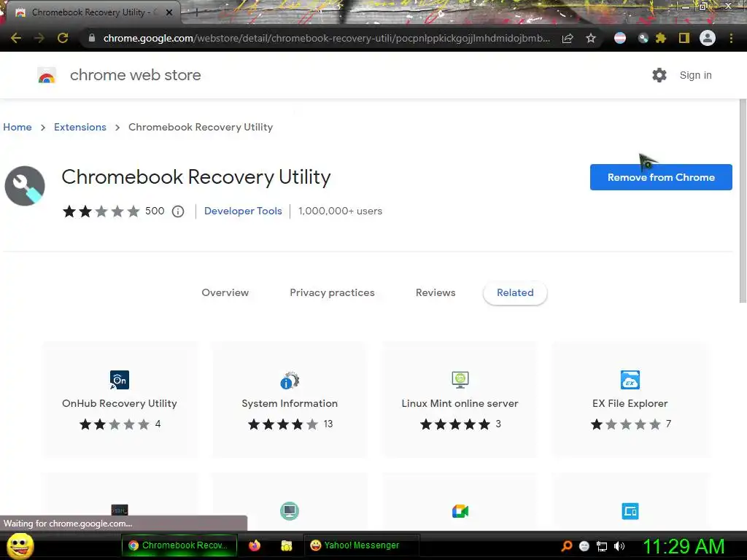Click the SSH terminal extension icon
Screen dimensions: 747x560
click(119, 510)
